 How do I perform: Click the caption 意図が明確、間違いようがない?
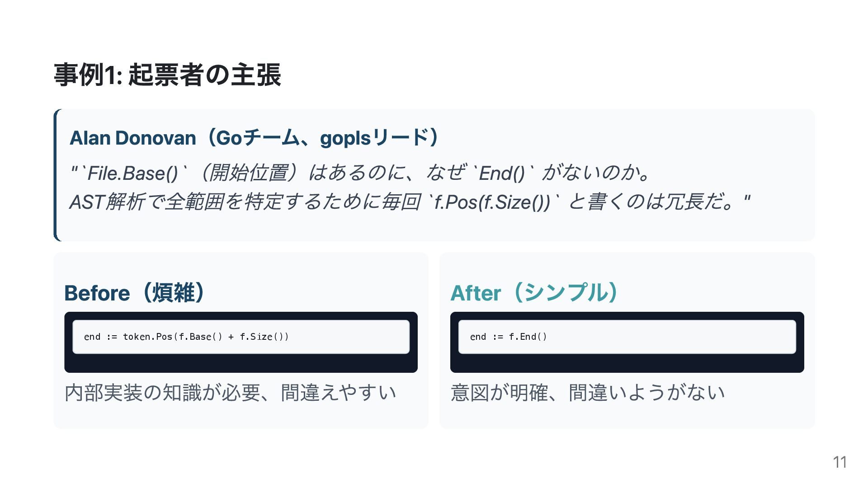(x=588, y=393)
